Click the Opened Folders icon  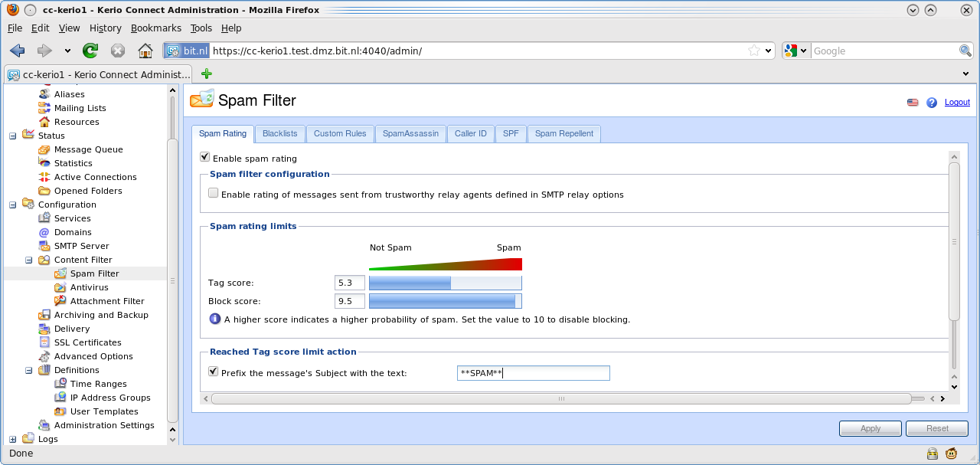44,191
